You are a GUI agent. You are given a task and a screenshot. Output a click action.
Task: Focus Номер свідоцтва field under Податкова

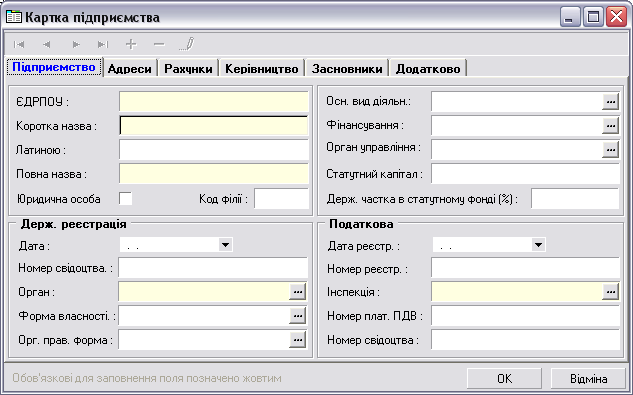tap(525, 340)
